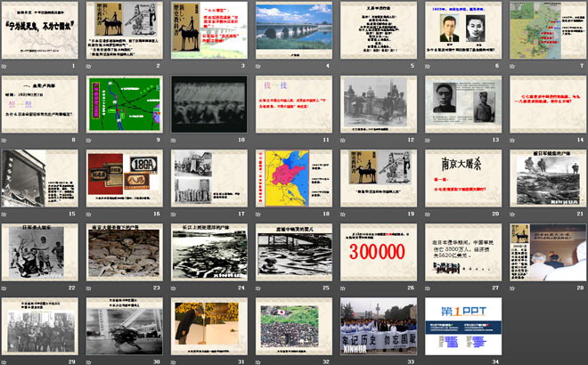
Task: Select slide 19 with textbook and cartoon
Action: pos(379,178)
